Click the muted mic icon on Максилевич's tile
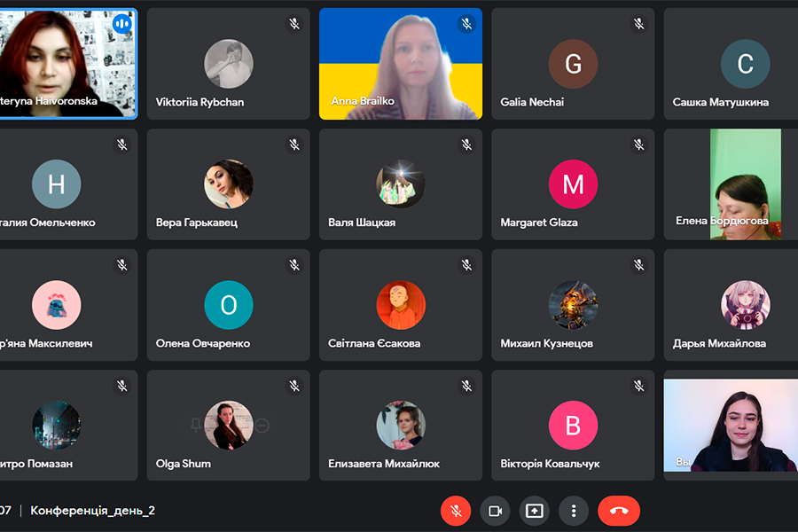798x532 pixels. point(122,265)
